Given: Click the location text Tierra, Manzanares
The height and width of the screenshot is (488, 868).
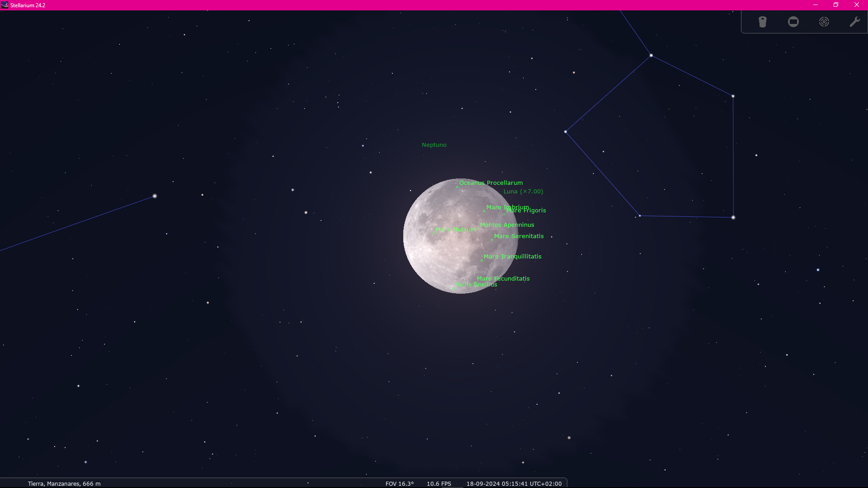Looking at the screenshot, I should coord(64,483).
